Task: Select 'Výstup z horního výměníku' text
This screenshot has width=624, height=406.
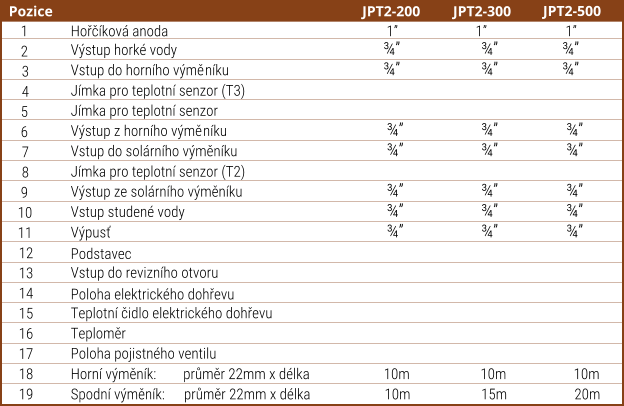Action: point(149,131)
